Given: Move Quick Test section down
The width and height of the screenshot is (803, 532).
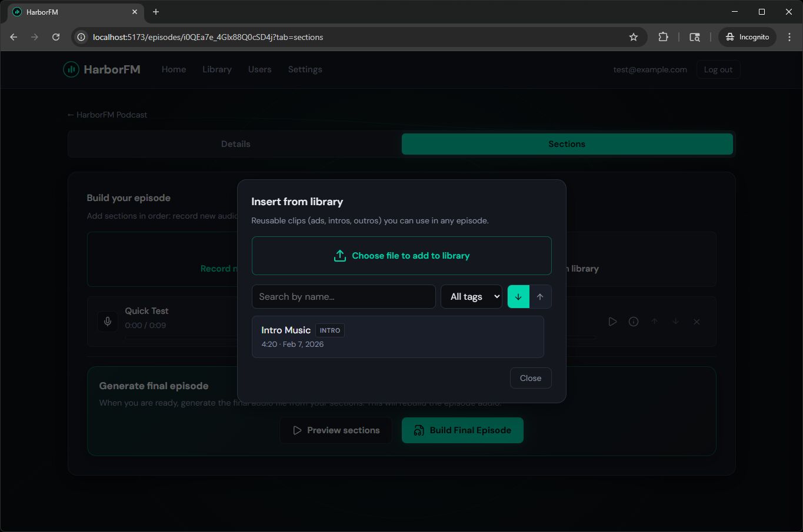Looking at the screenshot, I should (675, 322).
